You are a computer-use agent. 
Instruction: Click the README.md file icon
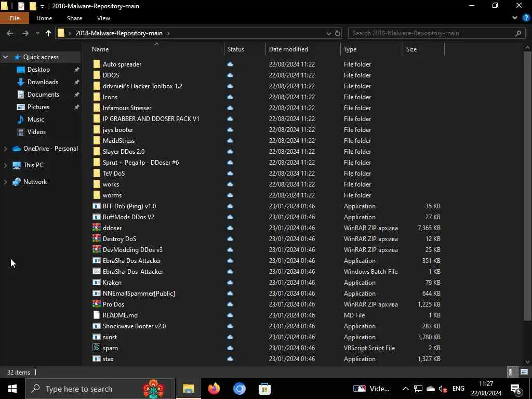click(x=97, y=315)
